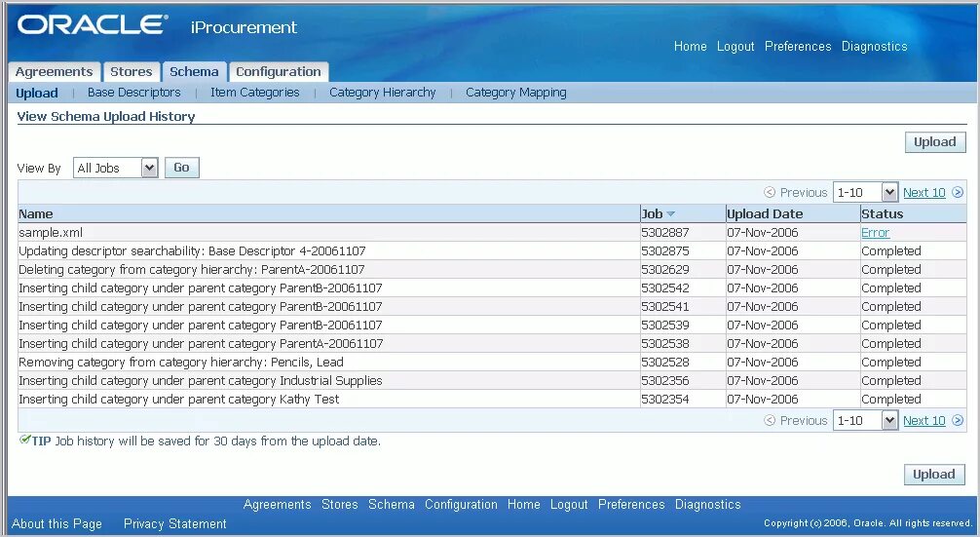
Task: Click the Previous arrow icon above the table
Action: pos(770,193)
